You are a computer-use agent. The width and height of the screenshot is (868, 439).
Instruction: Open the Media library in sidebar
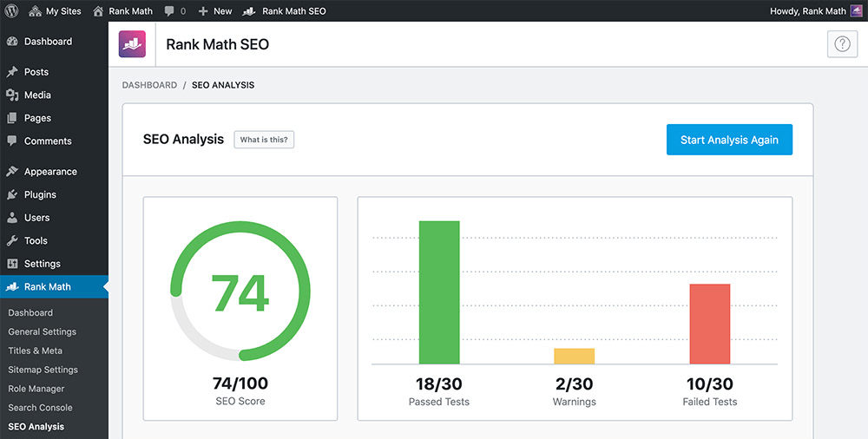(x=37, y=95)
